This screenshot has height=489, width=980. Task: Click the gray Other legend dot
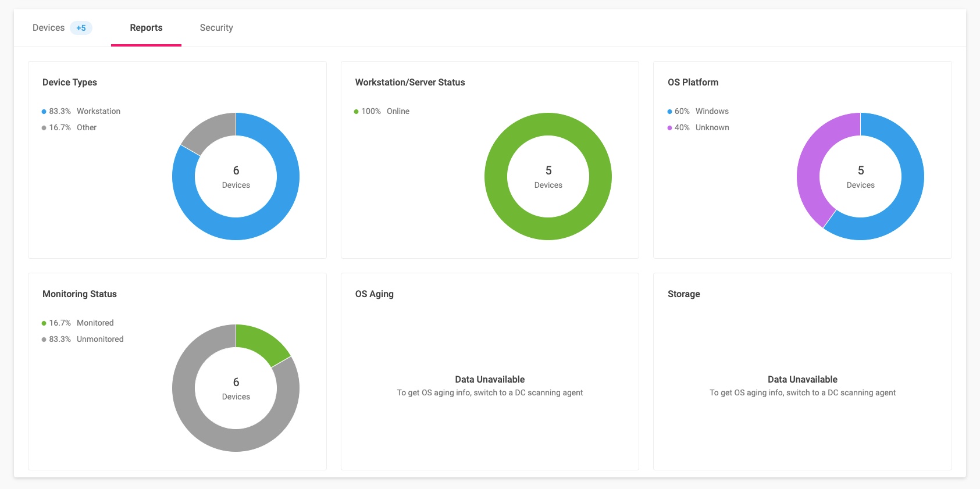pyautogui.click(x=44, y=128)
